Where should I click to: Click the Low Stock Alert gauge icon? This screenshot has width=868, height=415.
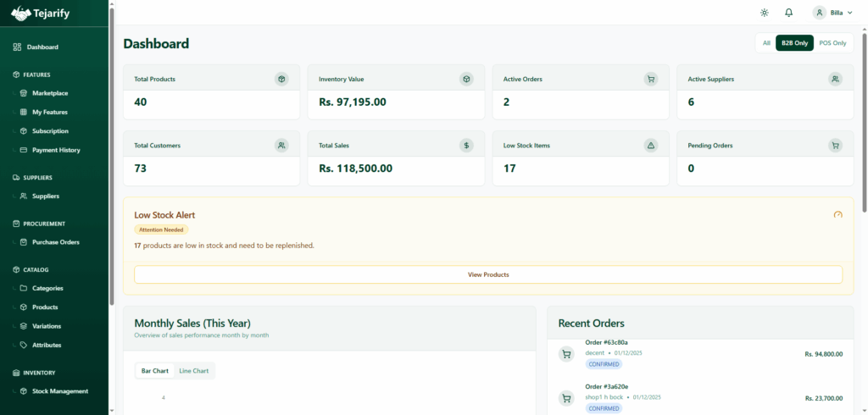click(x=837, y=215)
